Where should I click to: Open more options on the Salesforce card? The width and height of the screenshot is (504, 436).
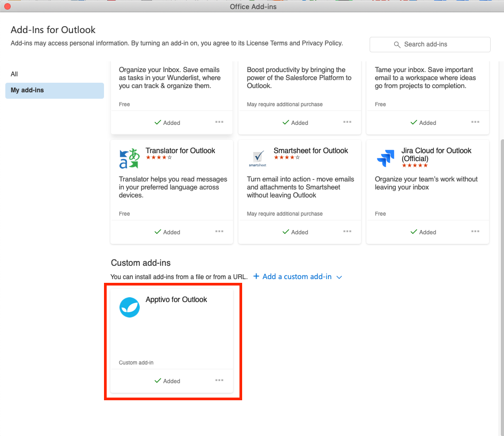[347, 122]
